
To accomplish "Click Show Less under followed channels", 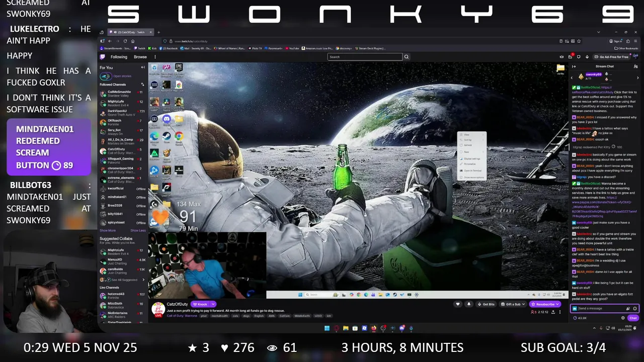I will (138, 230).
